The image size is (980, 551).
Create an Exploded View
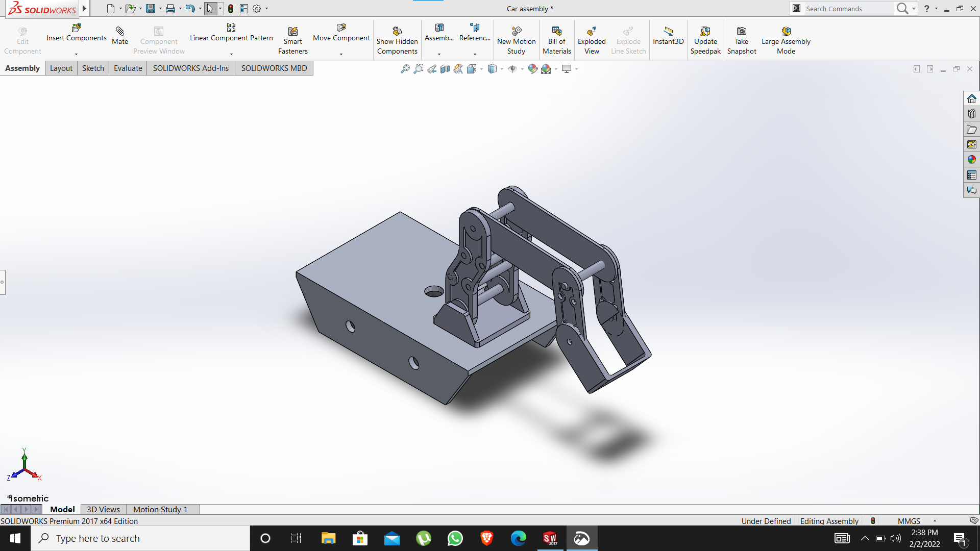click(592, 40)
